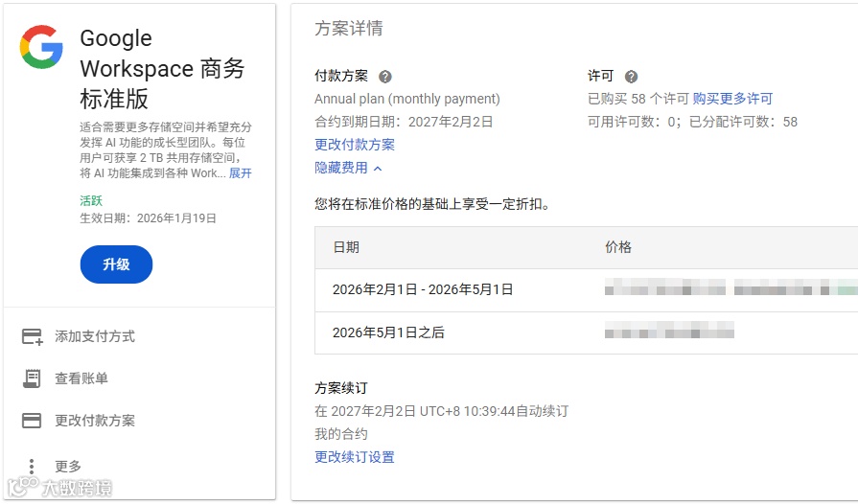
Task: Click auto-renew time 10:39:44自动续订 text
Action: 516,411
